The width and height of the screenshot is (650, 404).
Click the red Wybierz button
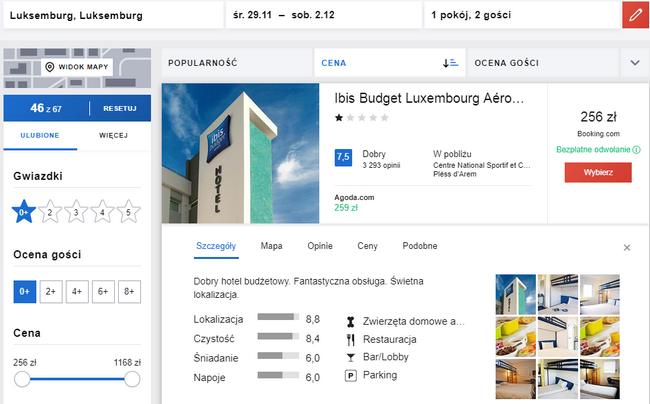tap(598, 172)
